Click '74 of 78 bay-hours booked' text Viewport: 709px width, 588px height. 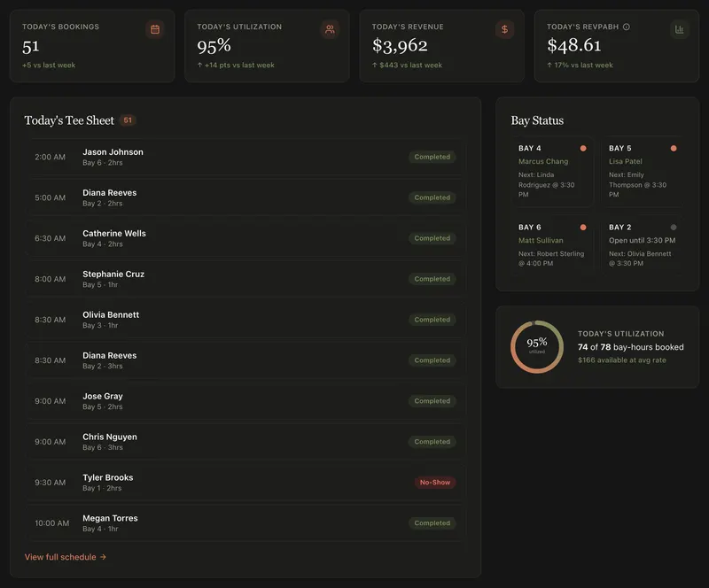tap(631, 347)
